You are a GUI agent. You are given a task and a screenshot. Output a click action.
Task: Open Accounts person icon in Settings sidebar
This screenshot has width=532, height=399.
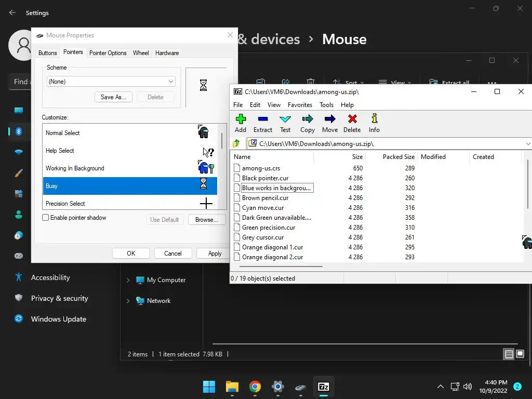19,215
